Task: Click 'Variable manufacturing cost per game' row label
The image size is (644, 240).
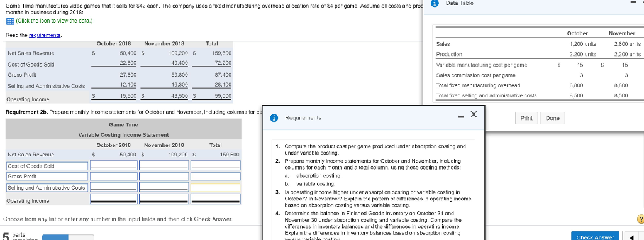Action: pos(482,65)
